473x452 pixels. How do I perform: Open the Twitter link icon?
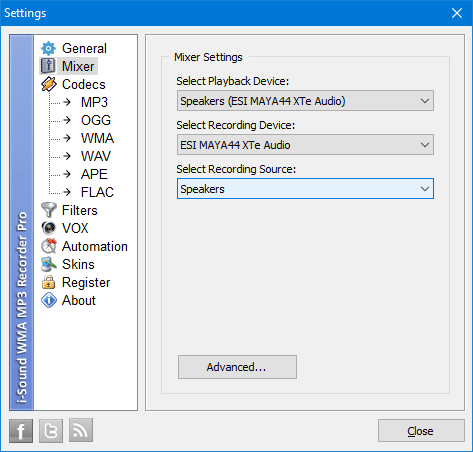(x=51, y=431)
